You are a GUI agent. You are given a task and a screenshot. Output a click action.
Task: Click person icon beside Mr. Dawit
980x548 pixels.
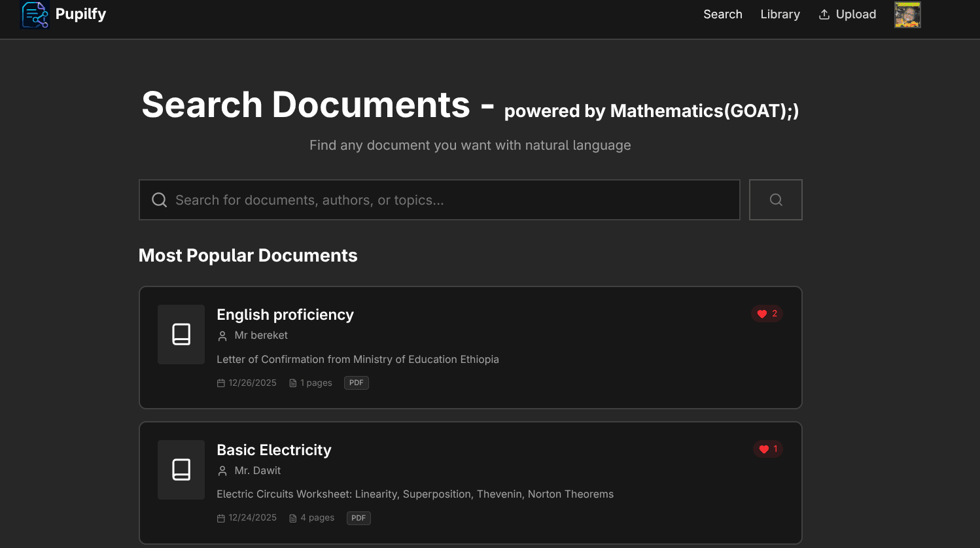click(222, 471)
